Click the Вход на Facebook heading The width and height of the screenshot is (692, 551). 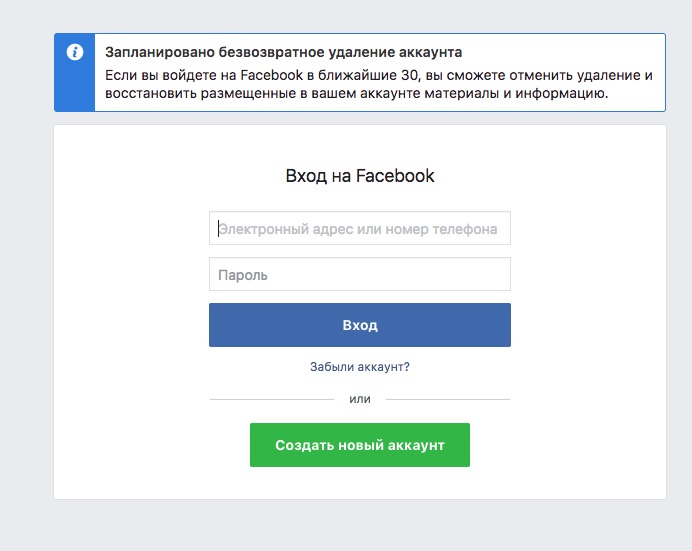coord(360,176)
